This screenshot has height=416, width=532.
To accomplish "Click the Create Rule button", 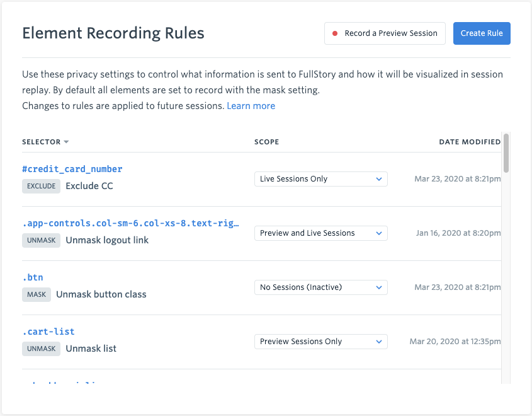I will click(x=482, y=33).
